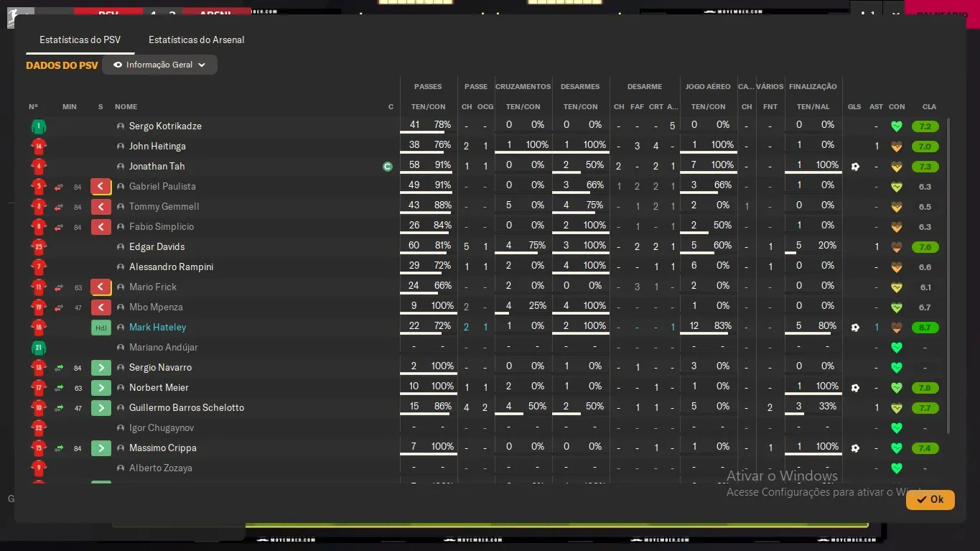Click the captain badge in Jonathan Tah's row

pos(388,167)
